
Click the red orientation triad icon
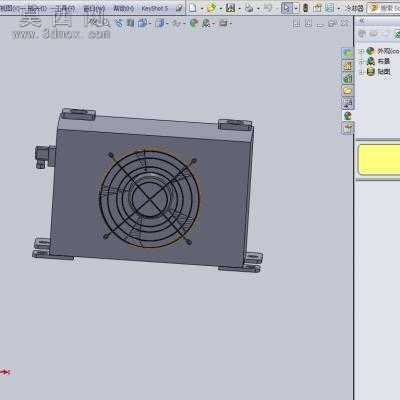[x=6, y=372]
